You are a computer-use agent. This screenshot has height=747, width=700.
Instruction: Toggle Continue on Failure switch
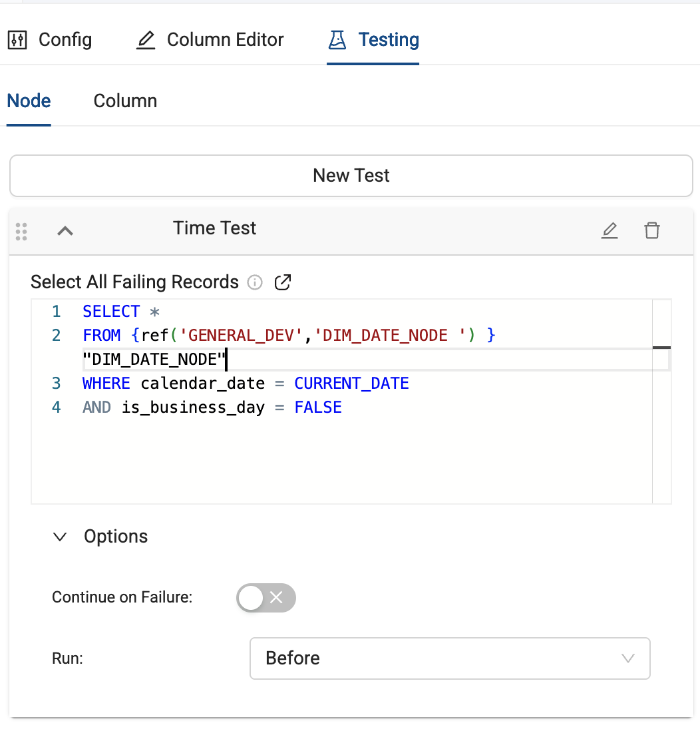266,598
